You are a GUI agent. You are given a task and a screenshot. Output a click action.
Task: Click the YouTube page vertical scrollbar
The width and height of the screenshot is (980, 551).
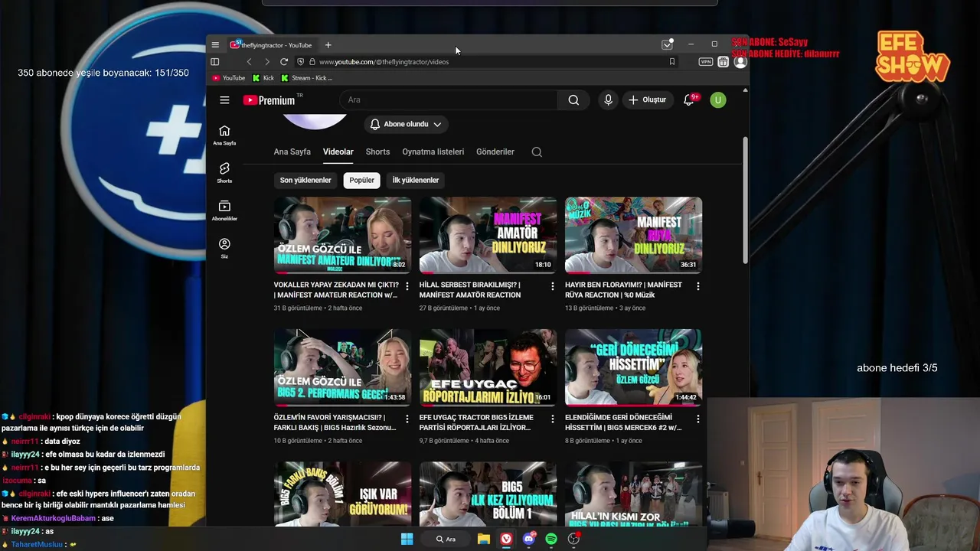(745, 200)
